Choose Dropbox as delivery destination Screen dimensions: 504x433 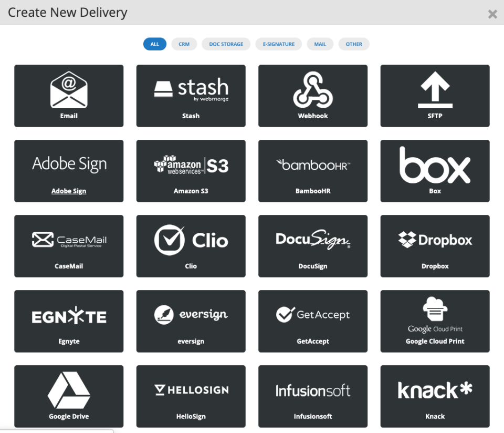435,246
